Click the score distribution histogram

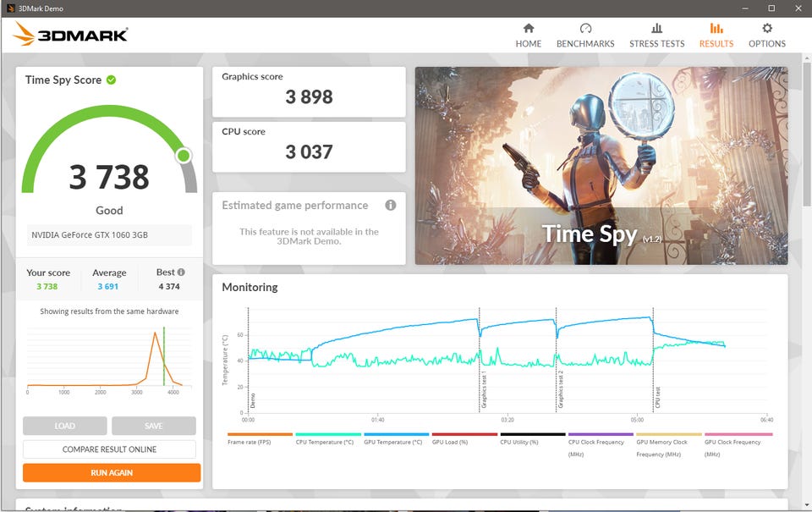pos(109,360)
